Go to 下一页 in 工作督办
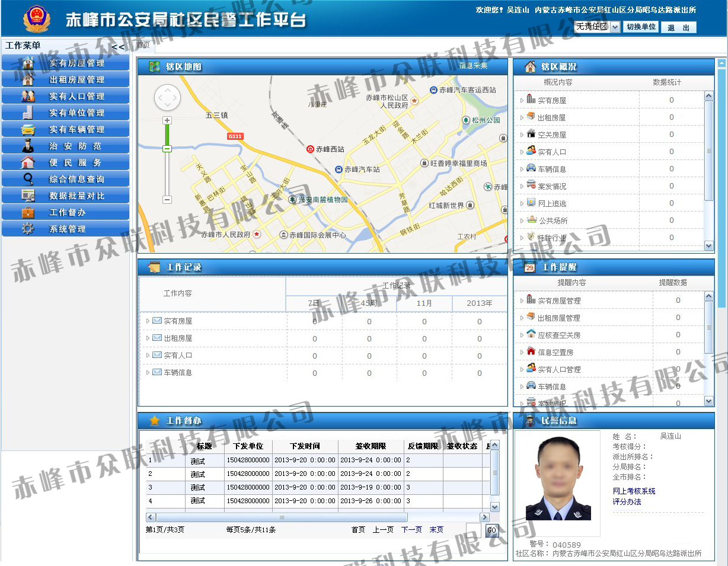This screenshot has width=728, height=566. [x=411, y=530]
